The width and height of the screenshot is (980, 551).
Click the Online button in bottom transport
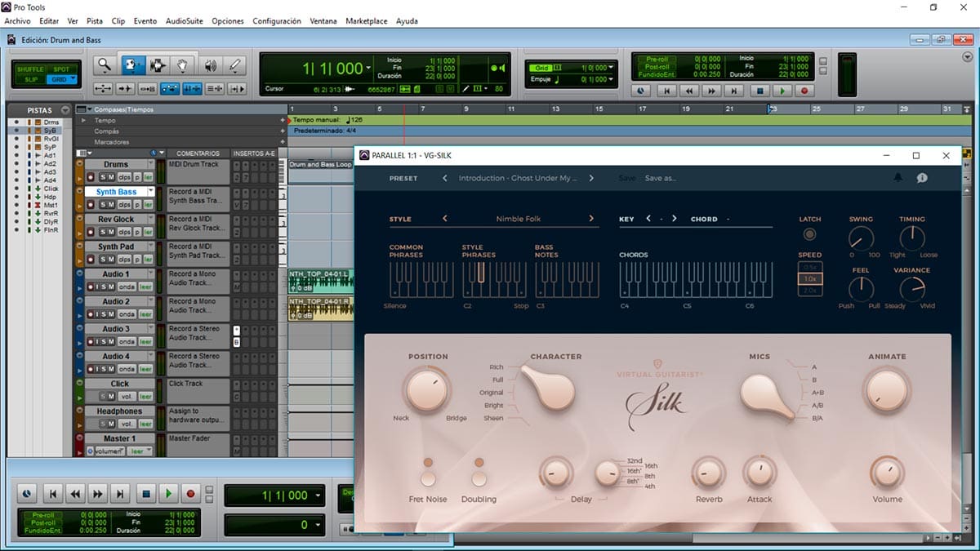pos(29,493)
